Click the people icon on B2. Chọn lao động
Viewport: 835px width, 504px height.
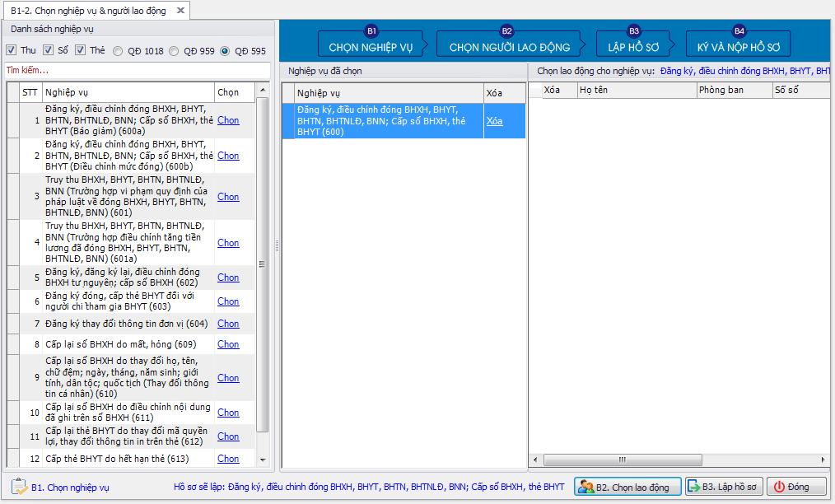(x=585, y=487)
